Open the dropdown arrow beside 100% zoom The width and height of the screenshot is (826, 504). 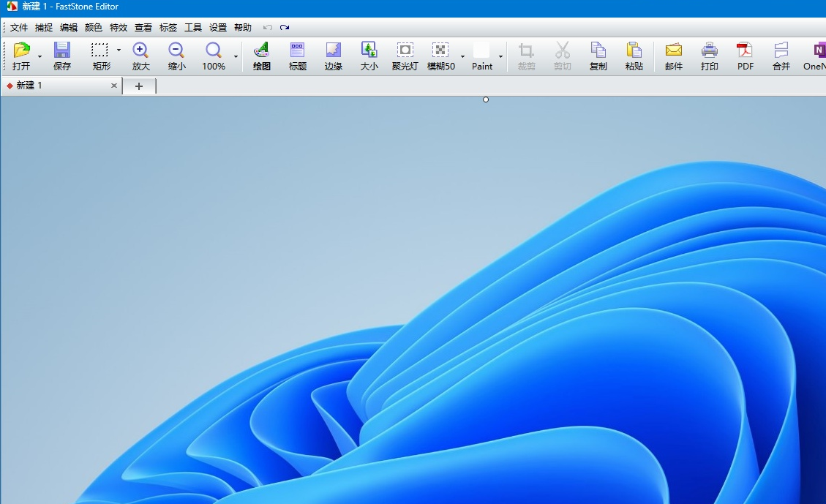coord(236,56)
